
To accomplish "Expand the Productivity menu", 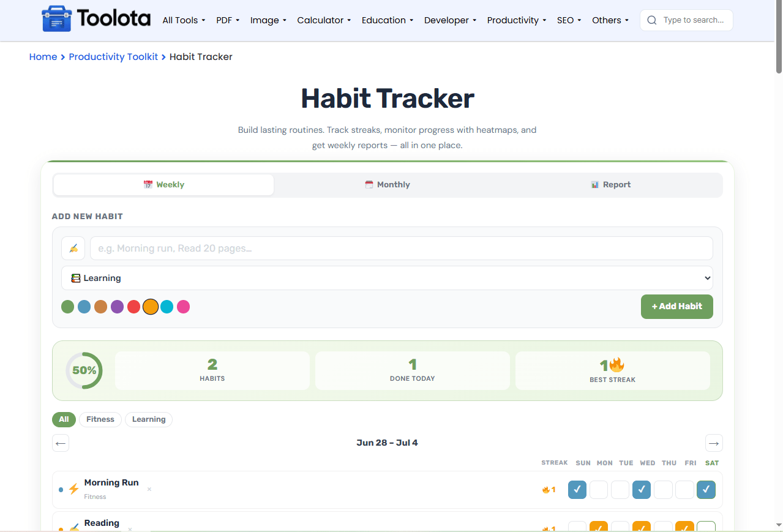I will (x=517, y=20).
